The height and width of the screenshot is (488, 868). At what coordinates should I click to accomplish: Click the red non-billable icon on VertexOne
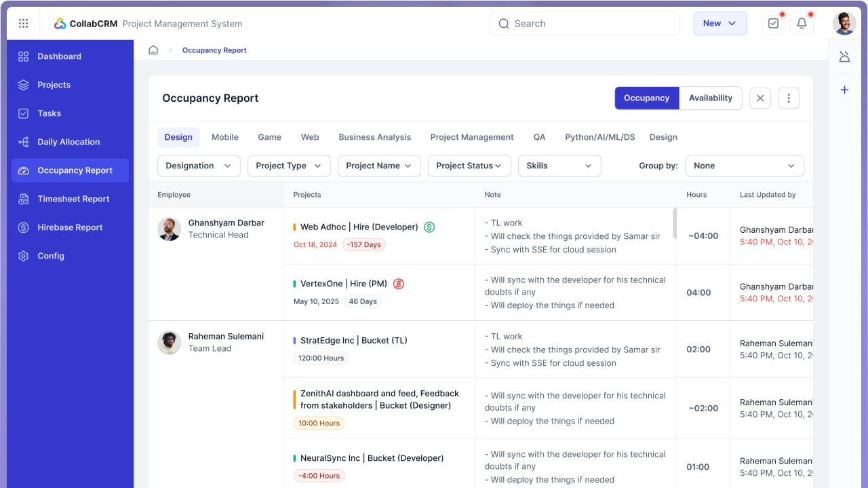pos(399,284)
